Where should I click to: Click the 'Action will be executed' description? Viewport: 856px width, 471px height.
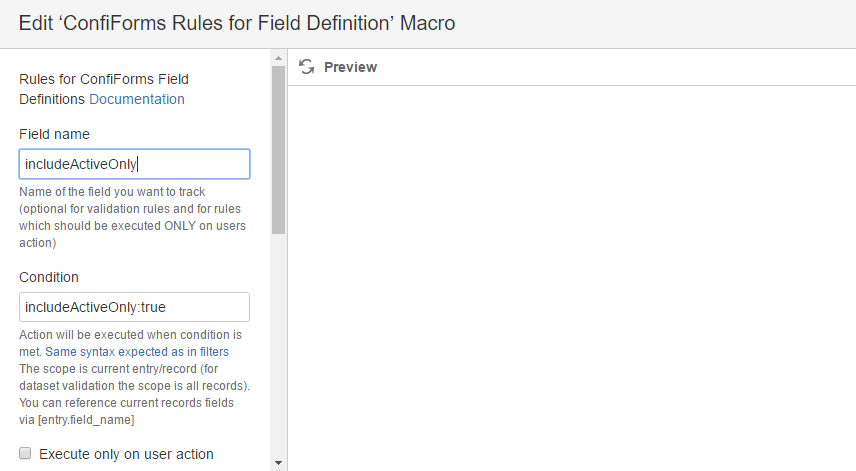(130, 335)
